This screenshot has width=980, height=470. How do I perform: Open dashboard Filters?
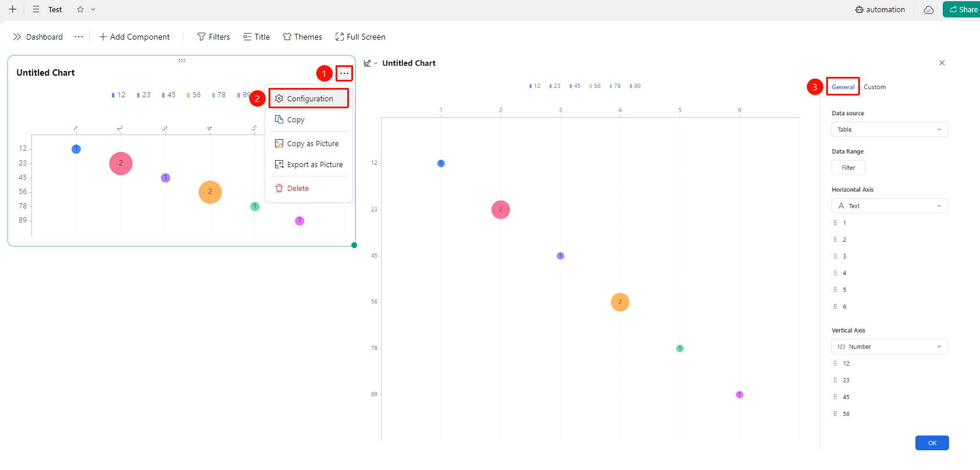click(x=214, y=37)
